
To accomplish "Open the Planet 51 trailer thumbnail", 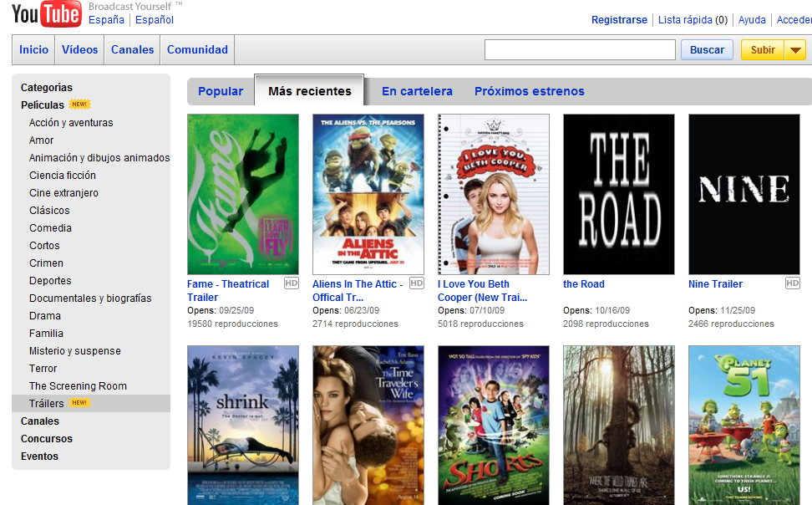I will click(743, 425).
